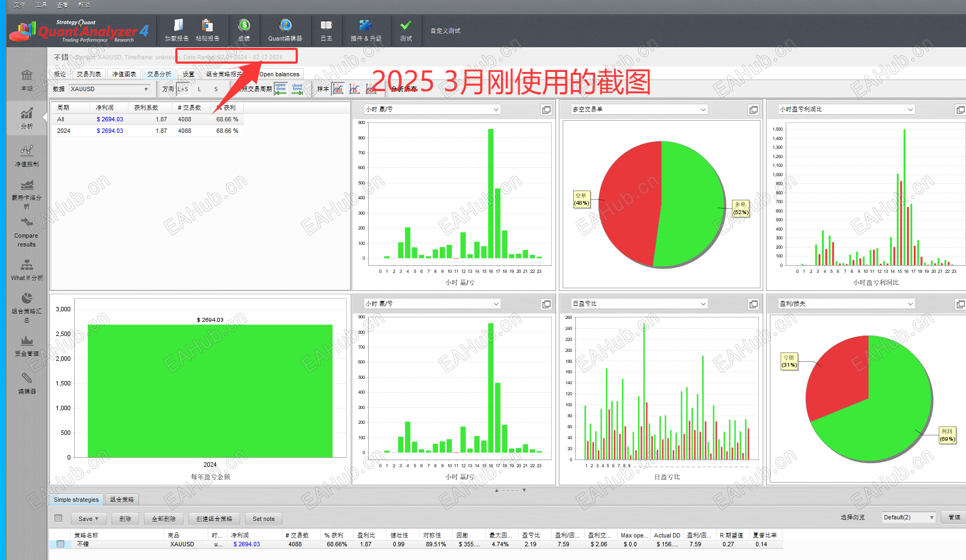Click the $ 2694.03 value in 不错 strategy row
The image size is (966, 560).
(247, 544)
